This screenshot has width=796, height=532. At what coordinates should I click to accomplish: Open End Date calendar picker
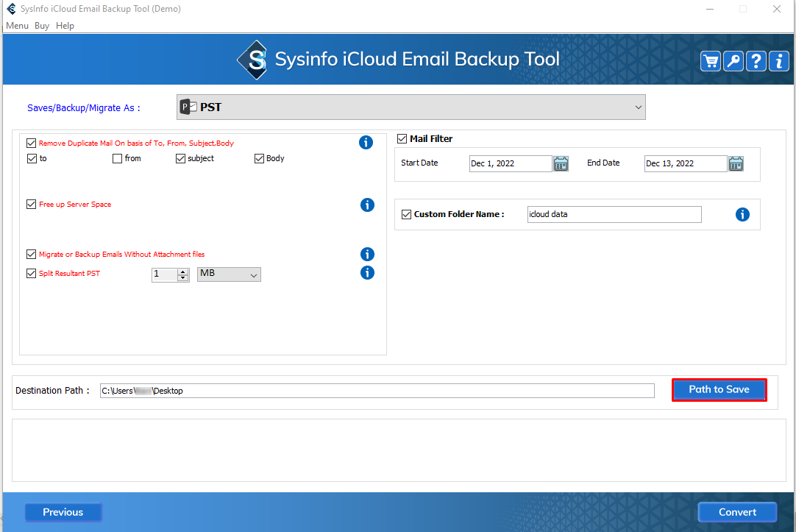click(x=736, y=163)
